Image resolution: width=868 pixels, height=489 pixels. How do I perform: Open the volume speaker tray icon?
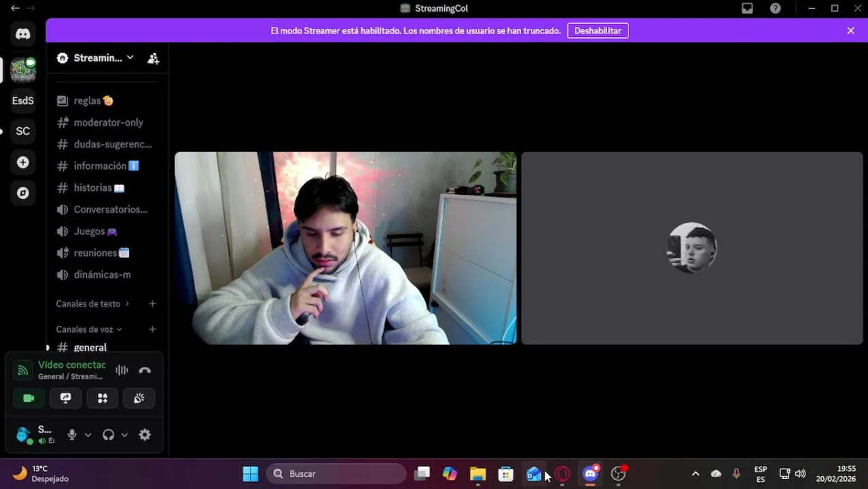click(x=800, y=473)
